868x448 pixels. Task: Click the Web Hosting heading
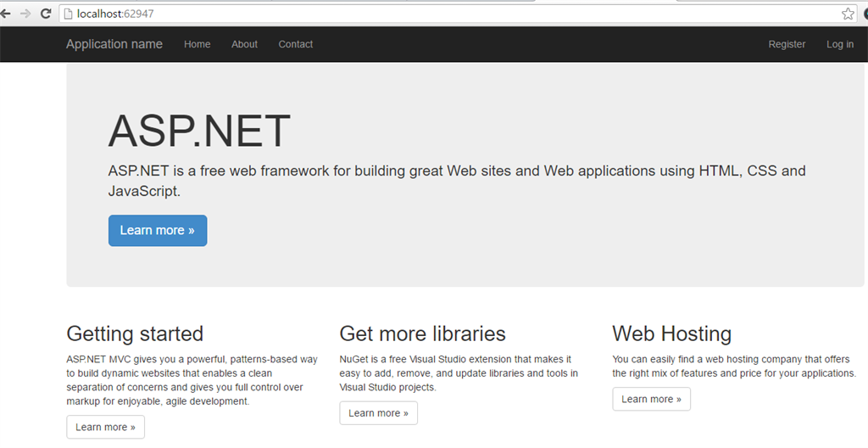(671, 333)
